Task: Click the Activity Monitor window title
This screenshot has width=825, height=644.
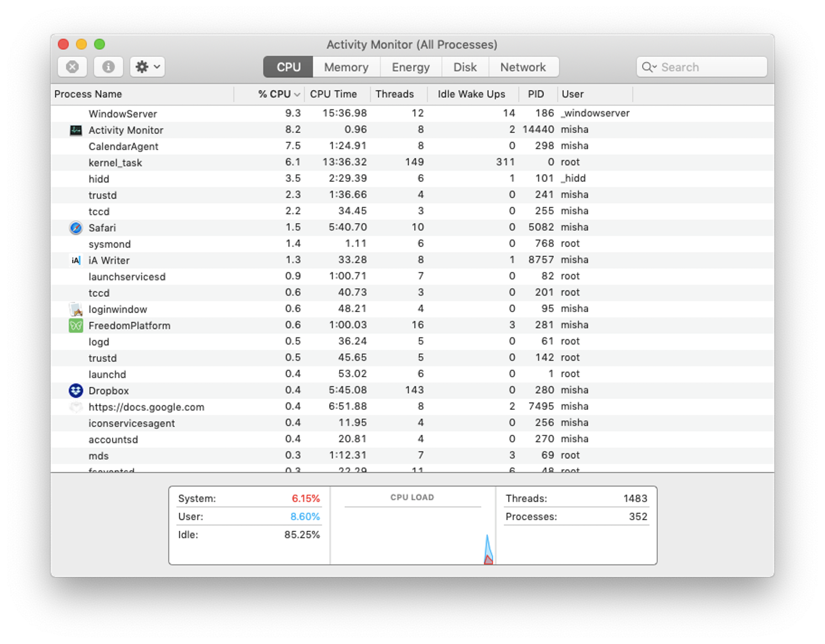Action: (x=412, y=44)
